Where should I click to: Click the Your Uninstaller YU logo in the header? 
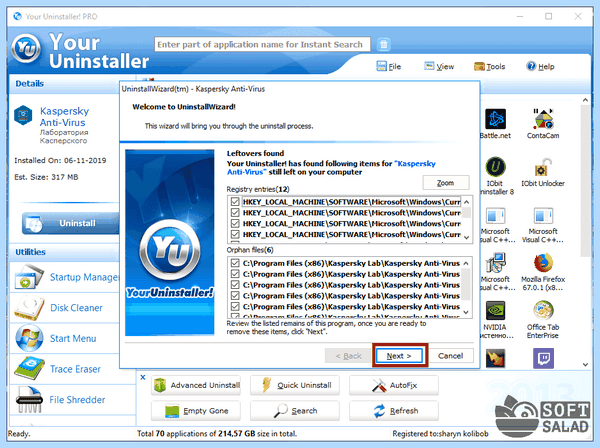[26, 49]
